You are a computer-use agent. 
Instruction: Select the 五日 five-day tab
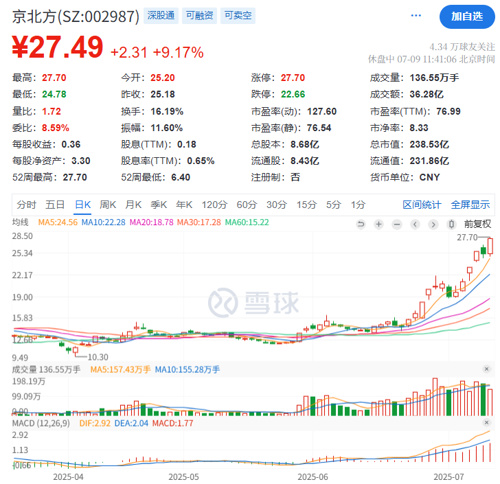55,204
